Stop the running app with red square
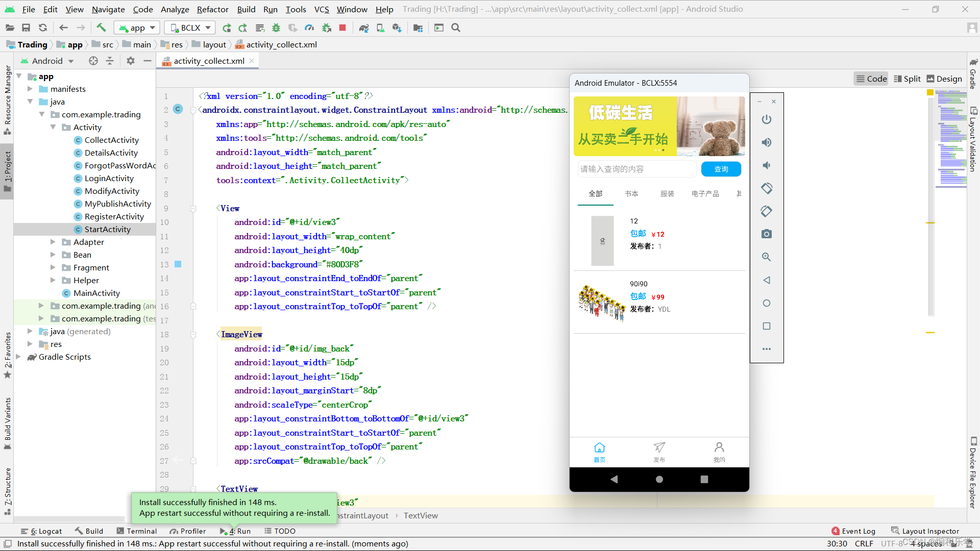Screen dimensions: 980x551 coord(342,28)
